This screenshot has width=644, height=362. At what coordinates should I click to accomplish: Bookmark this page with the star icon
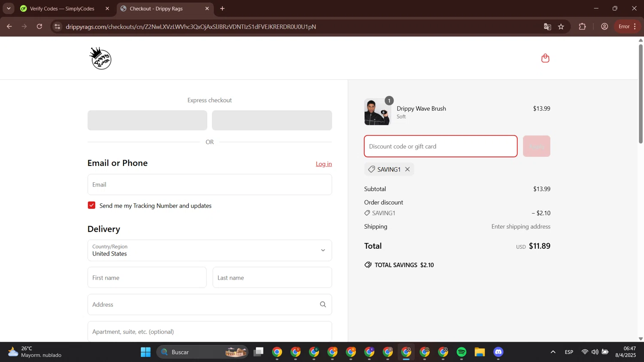[561, 27]
